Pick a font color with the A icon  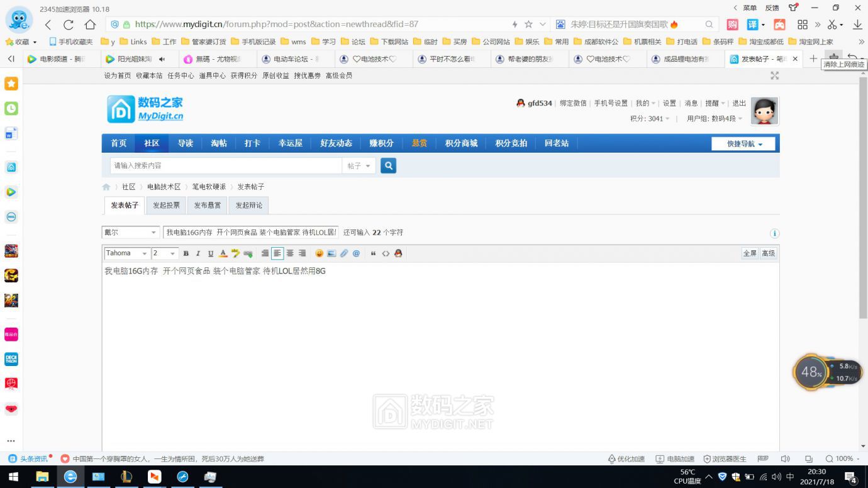click(223, 253)
